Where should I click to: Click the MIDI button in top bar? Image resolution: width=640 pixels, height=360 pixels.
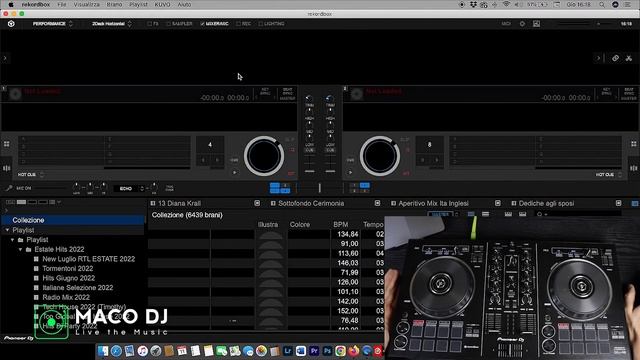click(x=506, y=24)
